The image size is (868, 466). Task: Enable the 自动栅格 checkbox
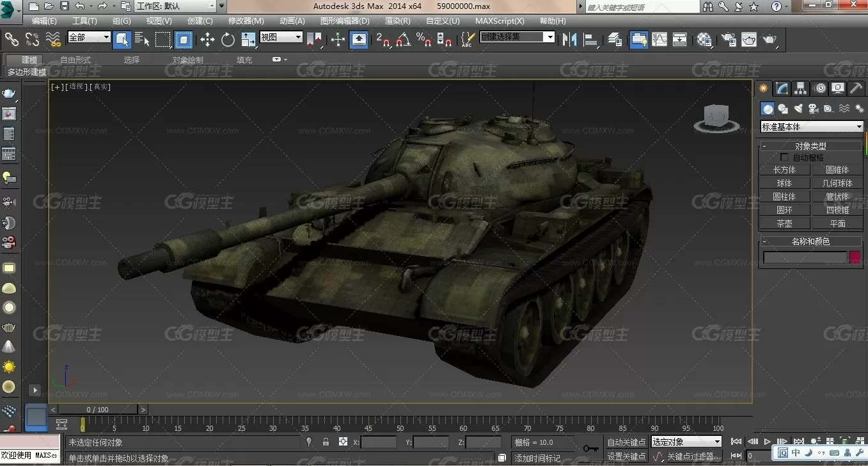(x=785, y=157)
